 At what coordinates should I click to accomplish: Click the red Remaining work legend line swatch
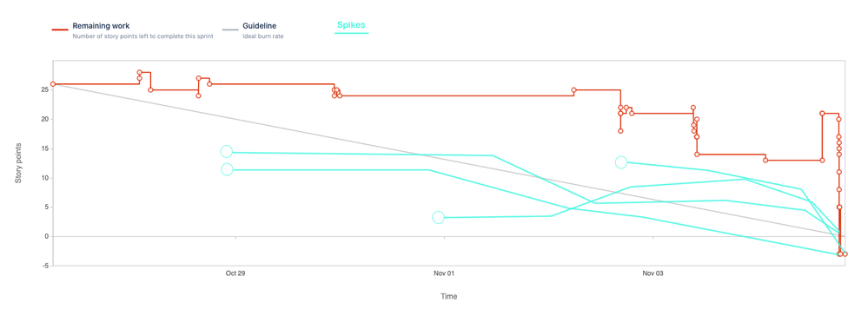[60, 30]
